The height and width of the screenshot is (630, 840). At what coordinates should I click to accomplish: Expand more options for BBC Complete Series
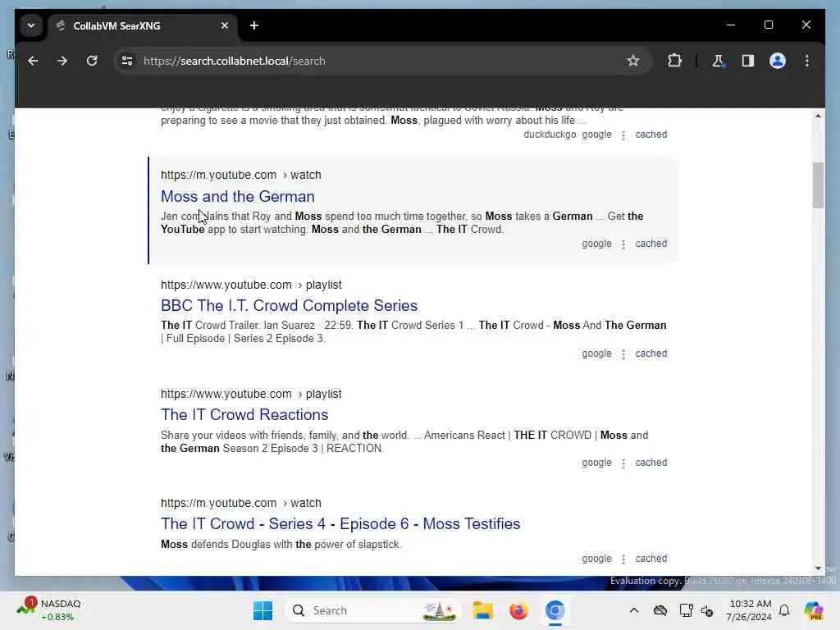tap(623, 354)
